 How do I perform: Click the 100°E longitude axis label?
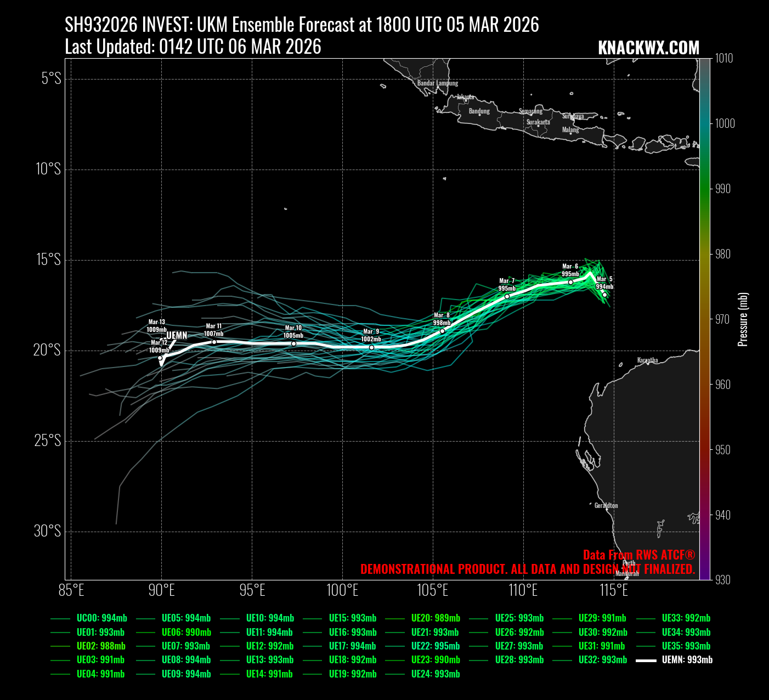click(342, 591)
